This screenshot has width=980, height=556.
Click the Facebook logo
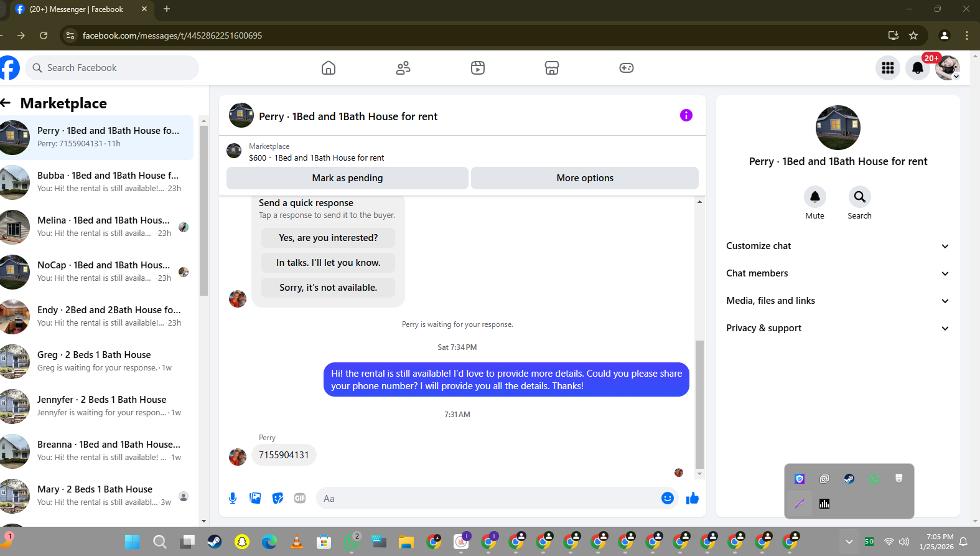(9, 68)
